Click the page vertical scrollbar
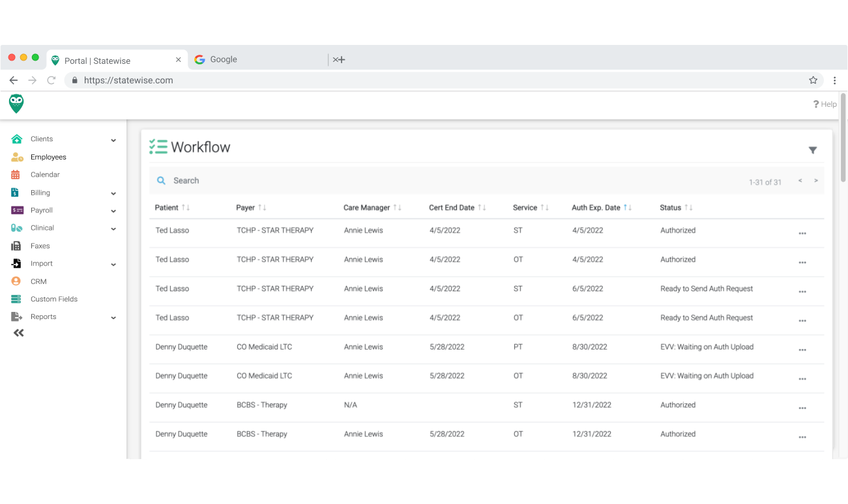848x504 pixels. tap(843, 137)
